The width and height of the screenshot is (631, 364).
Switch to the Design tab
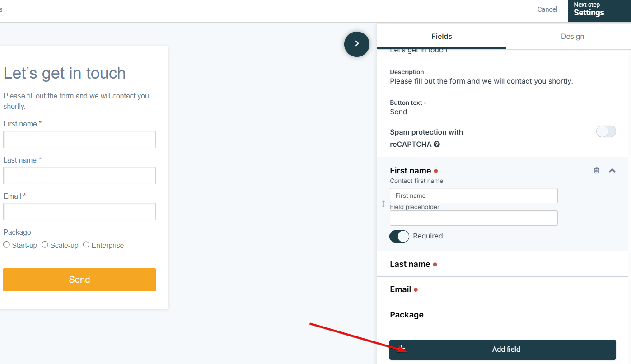coord(572,37)
